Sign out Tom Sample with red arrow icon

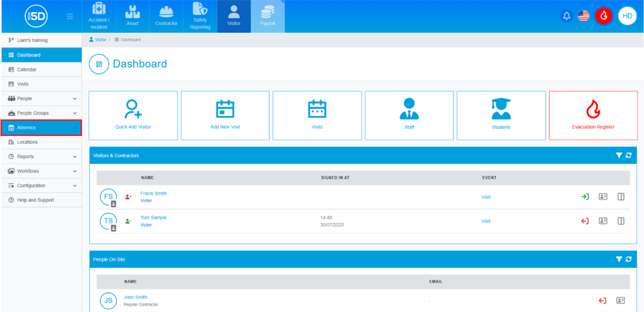click(x=585, y=221)
